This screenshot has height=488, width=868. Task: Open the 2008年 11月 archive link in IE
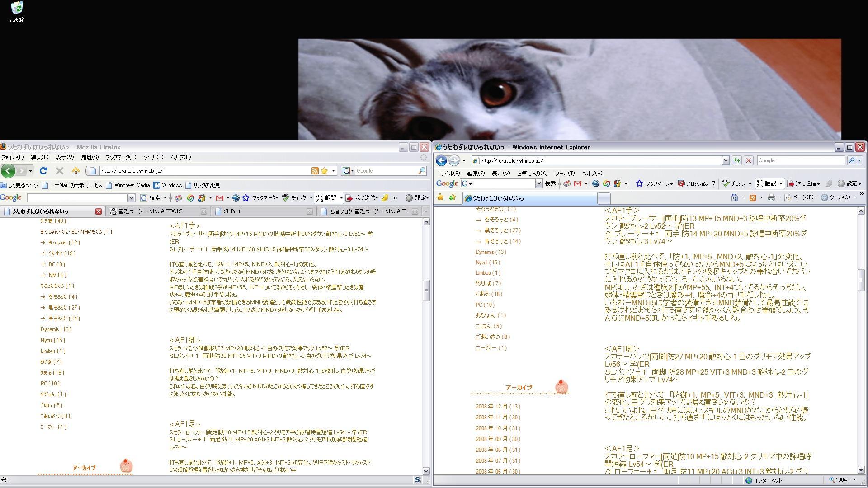[x=491, y=418]
